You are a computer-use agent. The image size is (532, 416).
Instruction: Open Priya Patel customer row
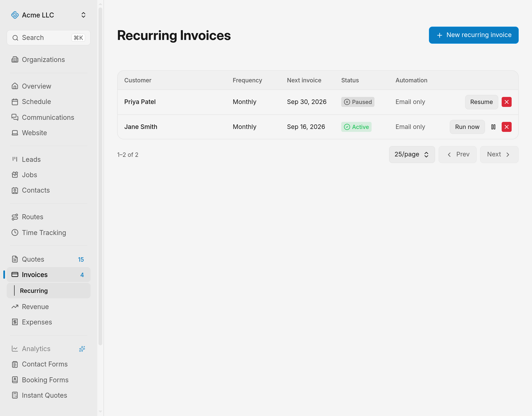pos(318,102)
